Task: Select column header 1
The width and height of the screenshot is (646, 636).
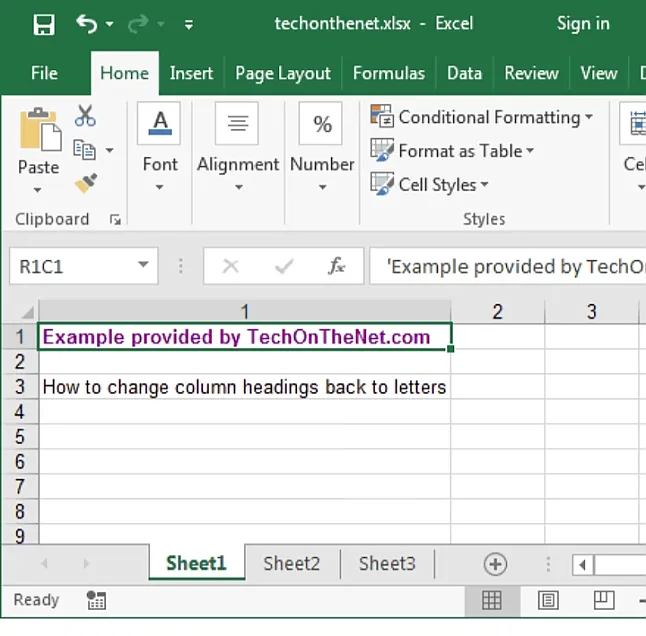Action: click(x=245, y=312)
